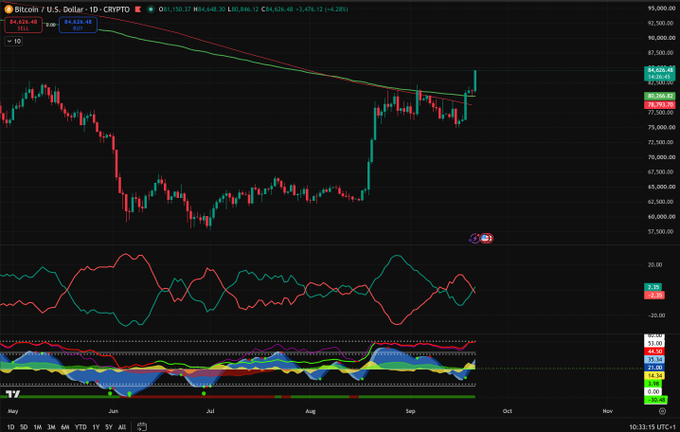Click the red -2.35 oscillator value label
This screenshot has width=680, height=432.
coord(654,295)
